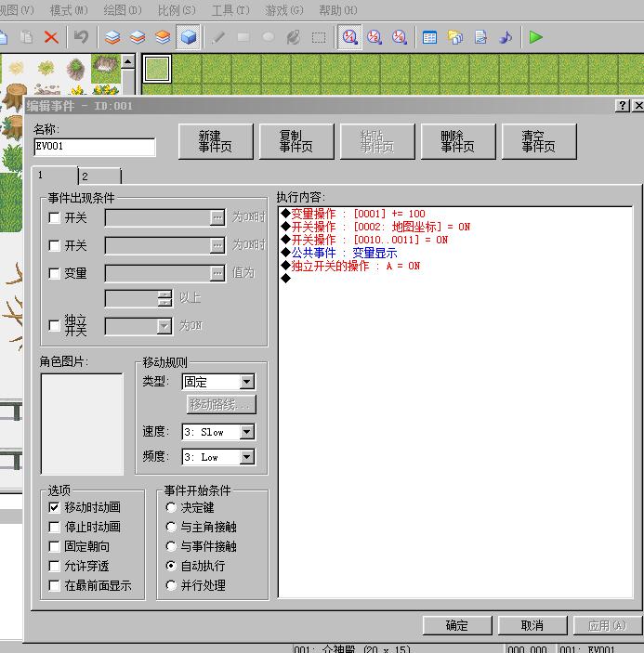Screen dimensions: 644x653
Task: Click the 复制事件页 button
Action: click(296, 141)
